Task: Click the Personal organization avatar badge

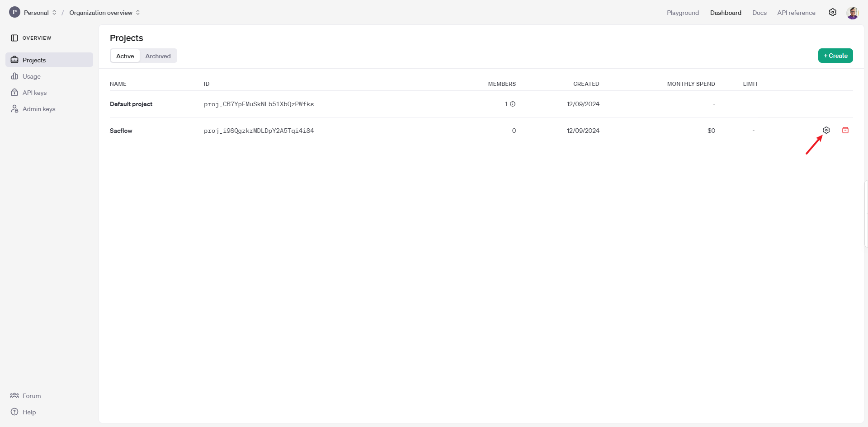Action: [x=14, y=12]
